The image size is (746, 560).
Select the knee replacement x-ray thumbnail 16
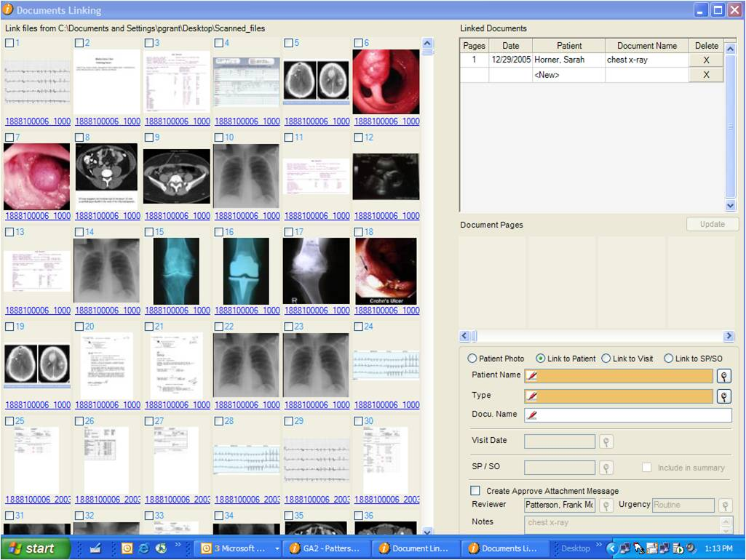point(246,271)
